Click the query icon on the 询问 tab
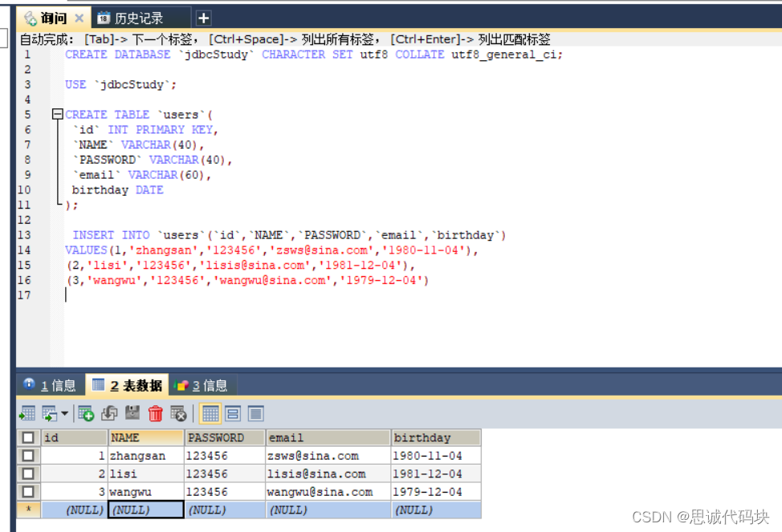Screen dimensions: 782x532 click(31, 18)
